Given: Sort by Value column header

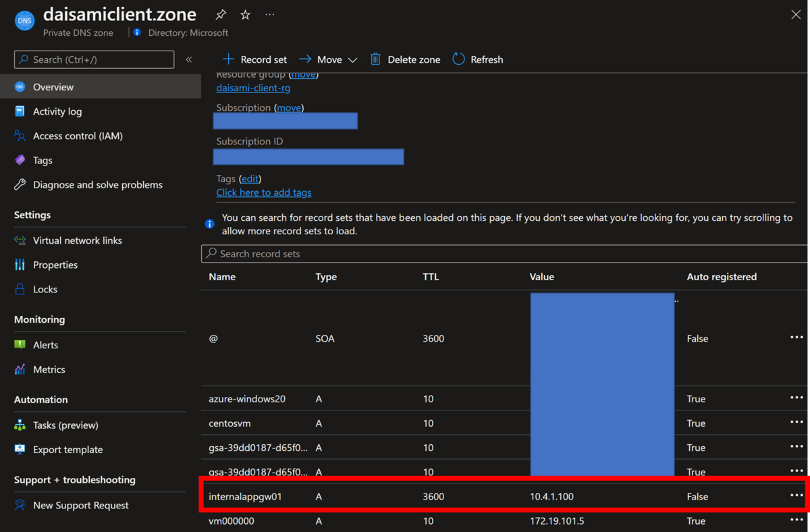Looking at the screenshot, I should coord(542,277).
